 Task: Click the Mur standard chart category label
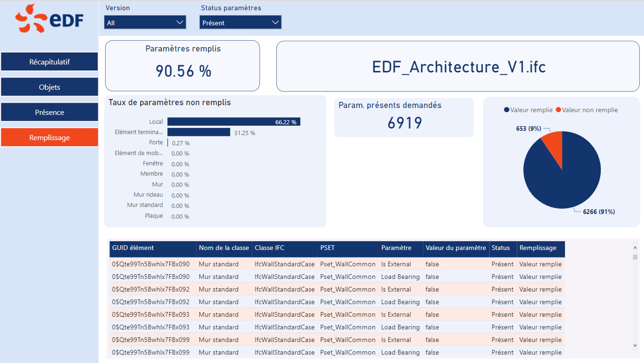(x=145, y=205)
